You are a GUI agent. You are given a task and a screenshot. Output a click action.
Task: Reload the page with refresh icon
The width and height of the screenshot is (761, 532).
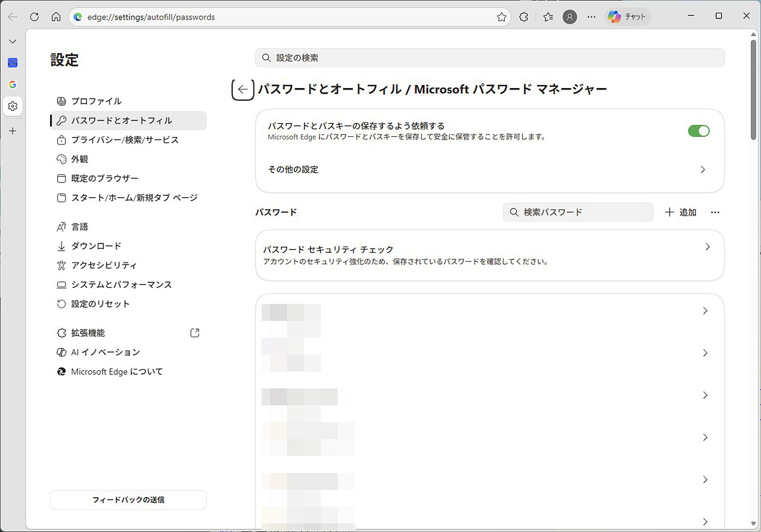tap(34, 17)
